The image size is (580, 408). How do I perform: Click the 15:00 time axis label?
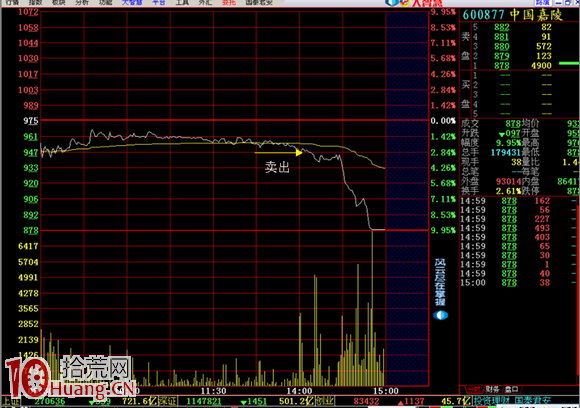[x=386, y=391]
